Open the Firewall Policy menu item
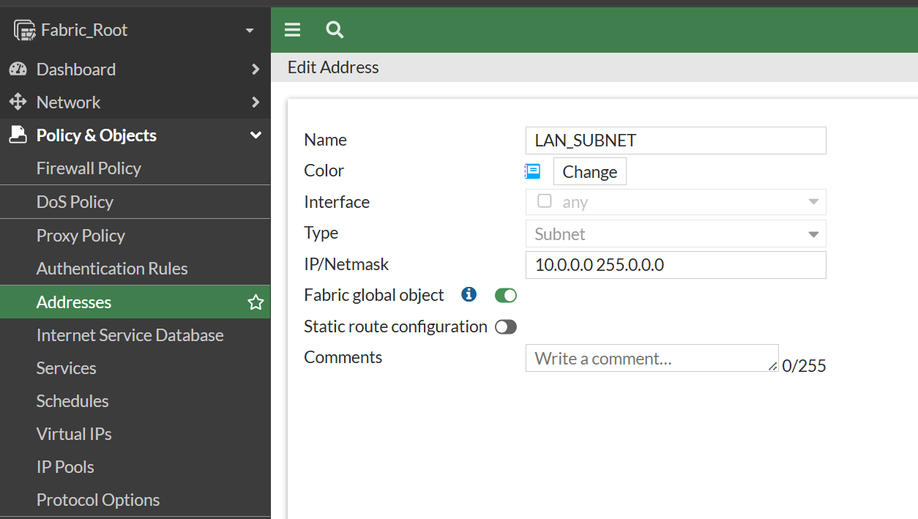 click(89, 168)
